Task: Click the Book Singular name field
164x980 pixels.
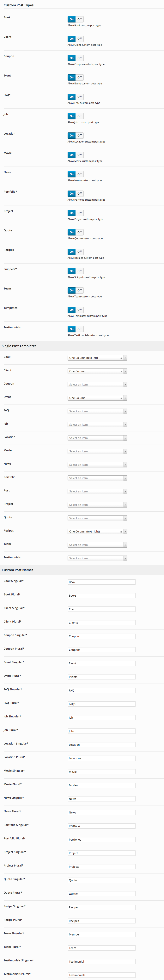Action: tap(101, 582)
